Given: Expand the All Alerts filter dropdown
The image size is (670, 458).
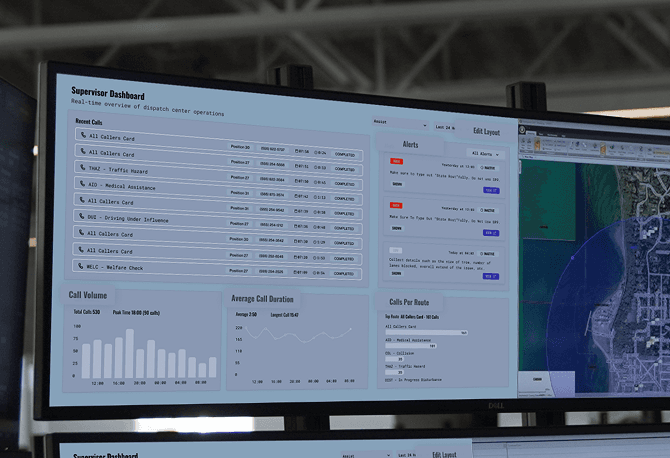Looking at the screenshot, I should 485,154.
